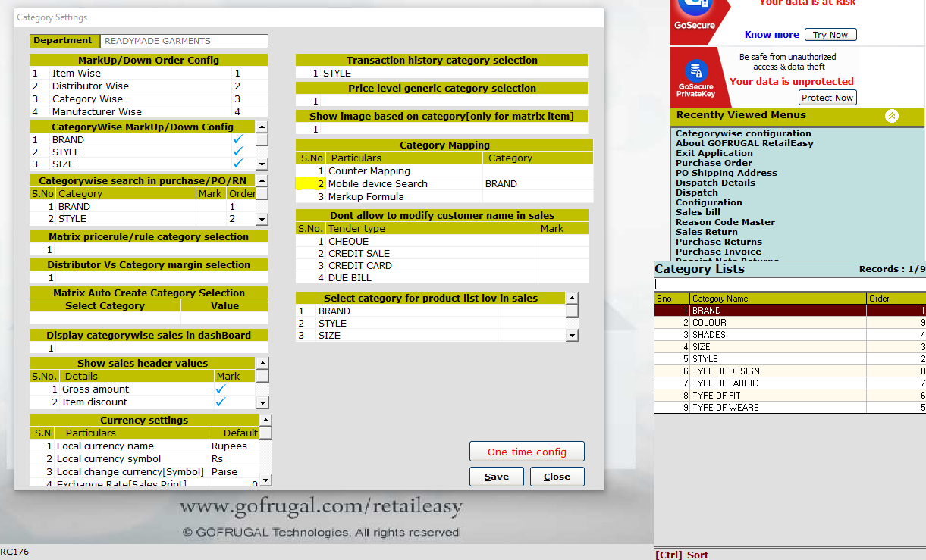
Task: Collapse Recently Viewed Menus with chevron icon
Action: click(892, 116)
